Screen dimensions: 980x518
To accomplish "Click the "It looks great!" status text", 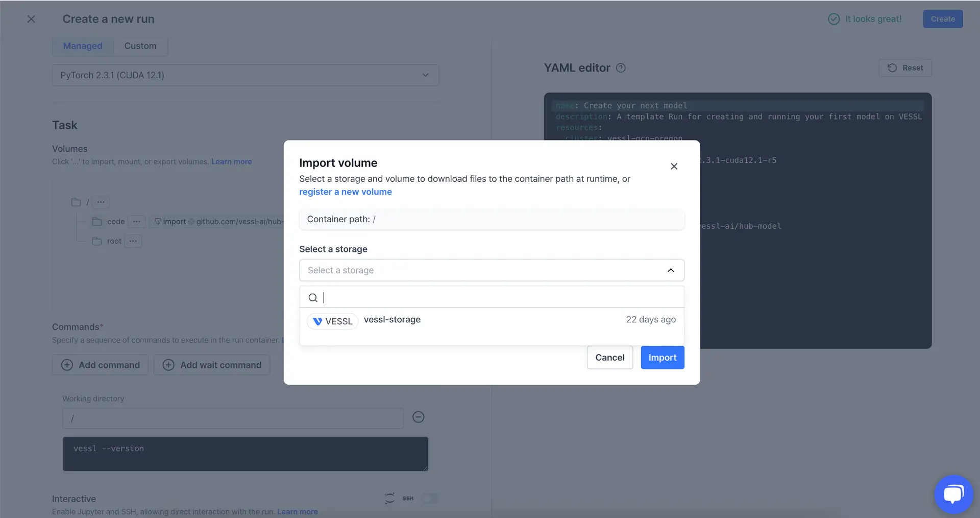I will pos(873,19).
